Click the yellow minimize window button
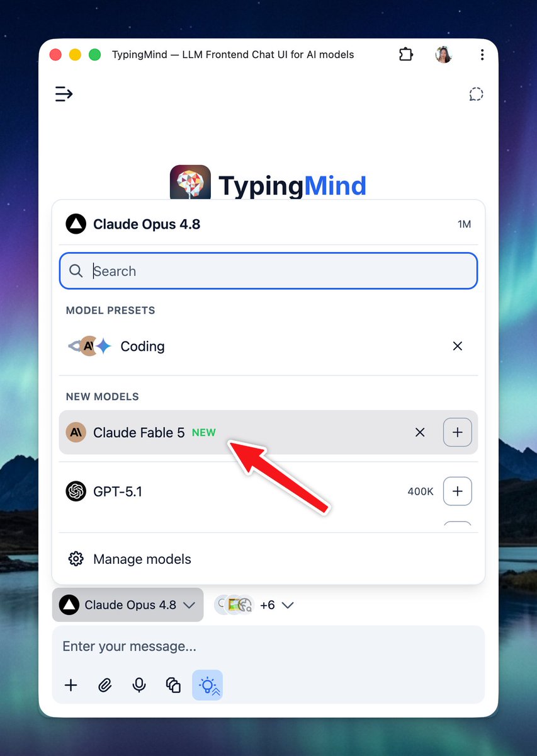The height and width of the screenshot is (756, 537). point(75,55)
